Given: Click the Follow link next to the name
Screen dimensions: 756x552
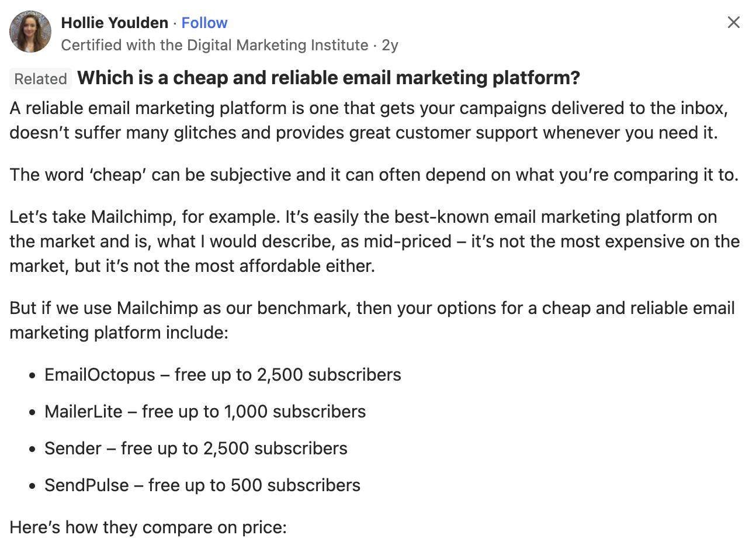Looking at the screenshot, I should pyautogui.click(x=204, y=22).
